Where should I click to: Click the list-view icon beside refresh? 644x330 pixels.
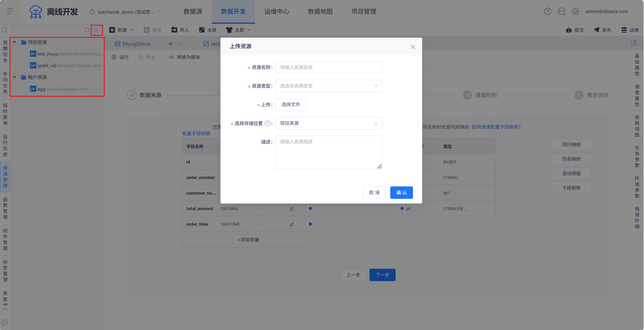96,30
